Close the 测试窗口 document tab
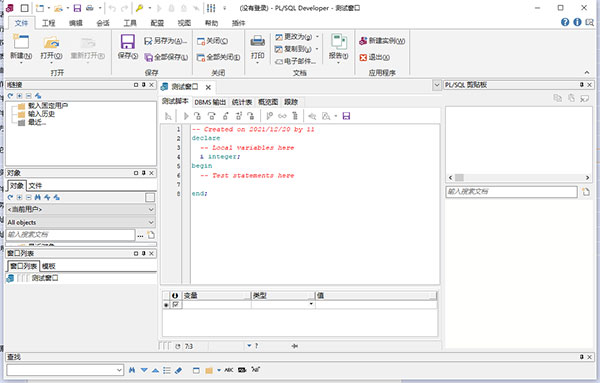This screenshot has height=383, width=600. 208,87
